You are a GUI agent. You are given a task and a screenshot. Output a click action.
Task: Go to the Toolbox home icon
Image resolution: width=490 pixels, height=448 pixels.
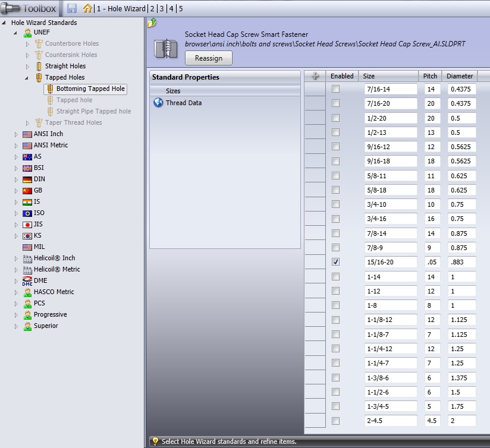click(87, 8)
